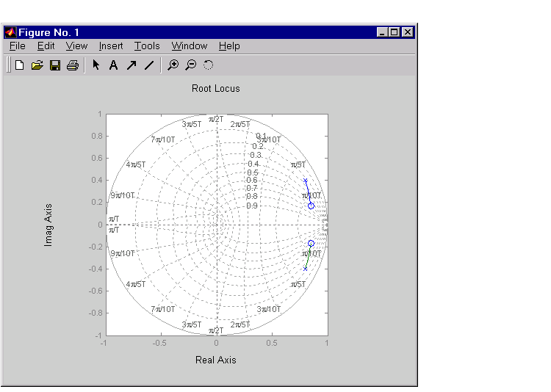Click the green x pole marker
This screenshot has height=392, width=551.
click(x=305, y=269)
